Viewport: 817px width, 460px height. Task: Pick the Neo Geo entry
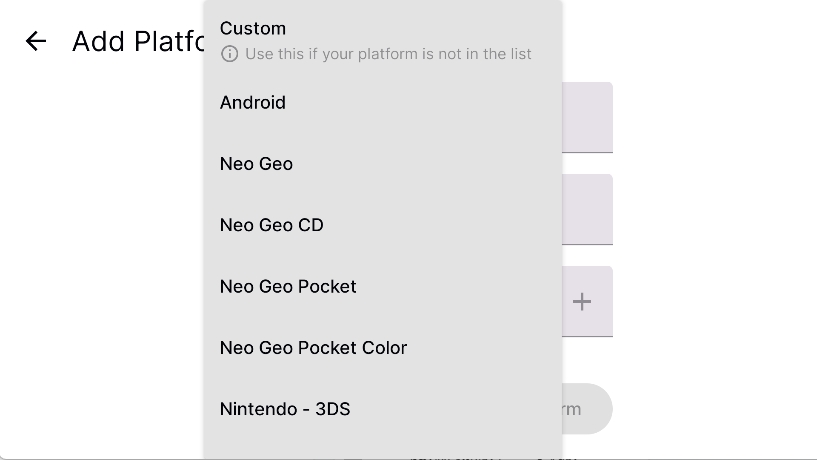[256, 164]
